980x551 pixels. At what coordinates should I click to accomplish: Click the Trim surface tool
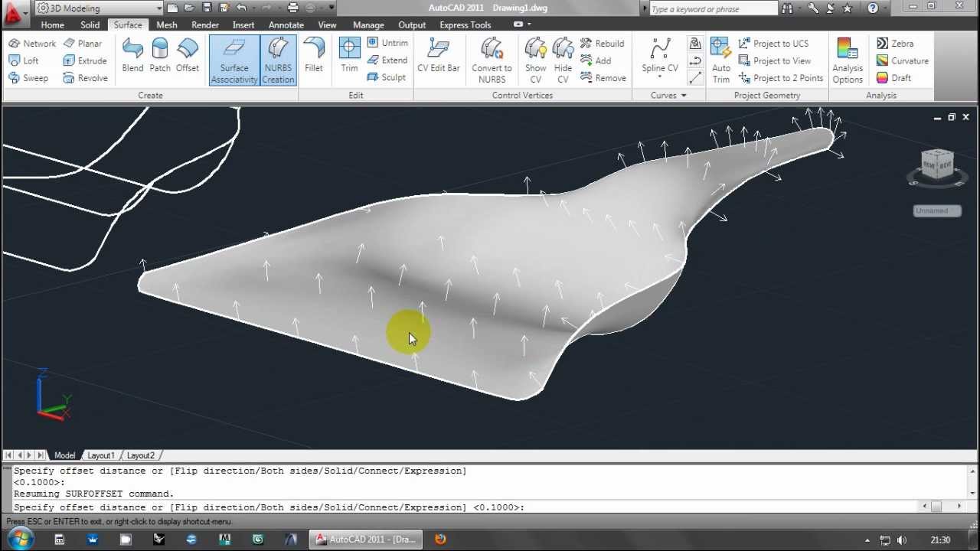[349, 55]
